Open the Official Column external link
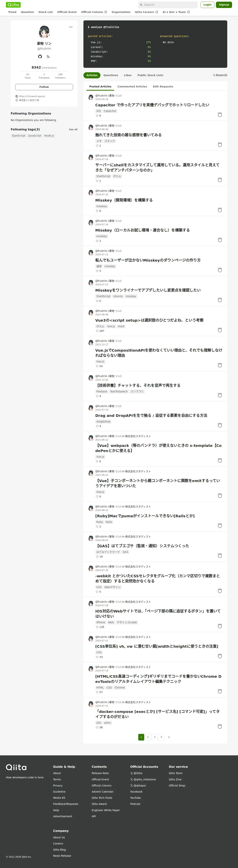 click(94, 12)
